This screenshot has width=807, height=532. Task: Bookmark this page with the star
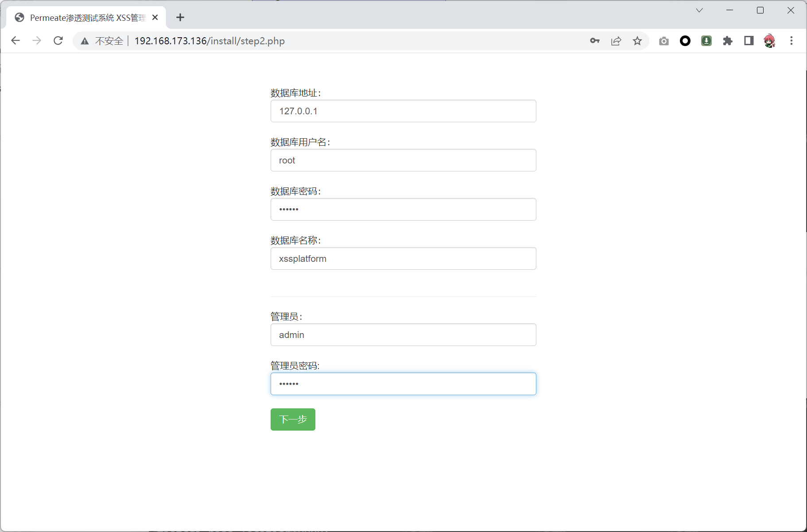(x=637, y=41)
